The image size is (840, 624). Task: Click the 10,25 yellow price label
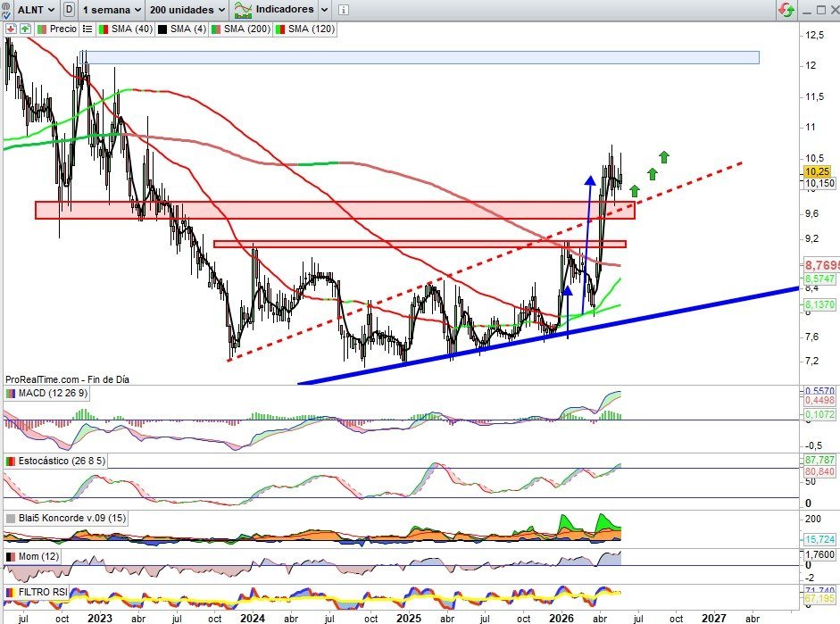click(818, 171)
